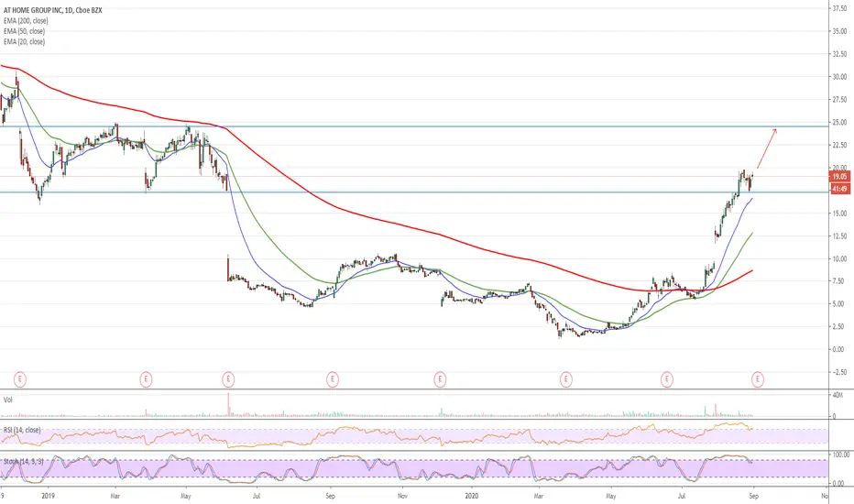Click the 37.50 price axis value
The width and height of the screenshot is (854, 504).
839,9
